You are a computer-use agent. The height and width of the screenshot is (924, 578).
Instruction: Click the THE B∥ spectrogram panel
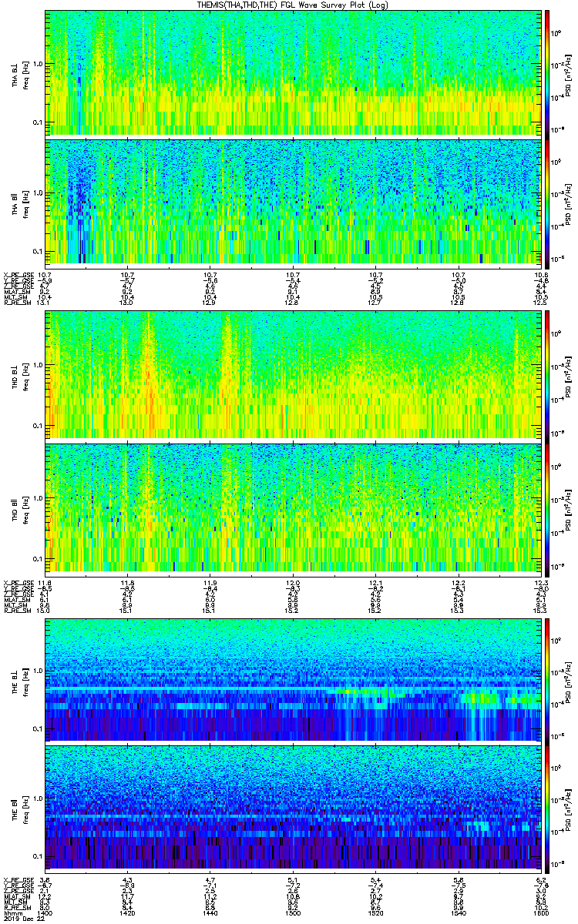[x=293, y=808]
